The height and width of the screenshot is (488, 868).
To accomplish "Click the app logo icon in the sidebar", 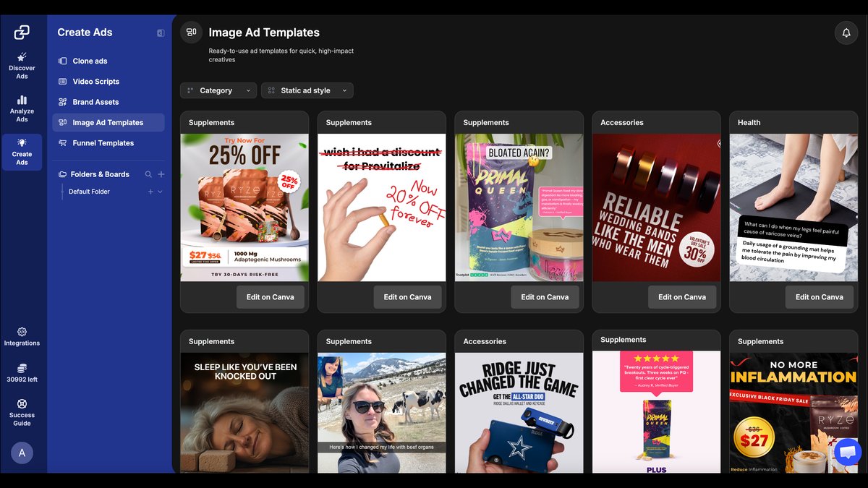I will [22, 32].
